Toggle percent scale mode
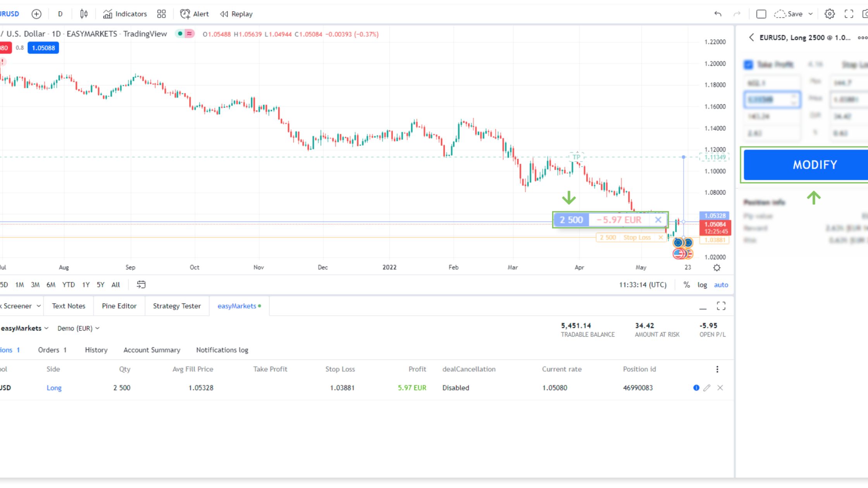Viewport: 868px width, 488px height. click(x=687, y=285)
